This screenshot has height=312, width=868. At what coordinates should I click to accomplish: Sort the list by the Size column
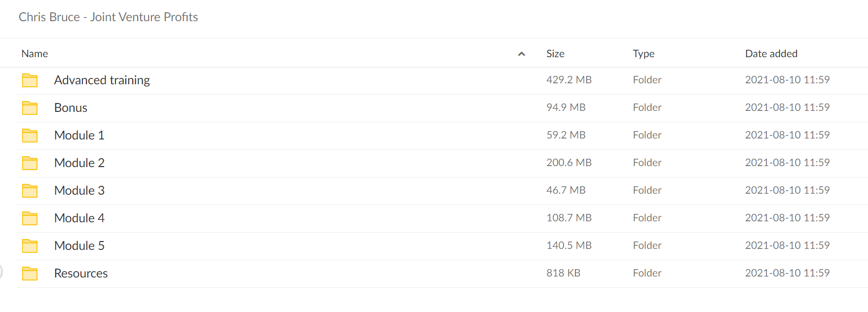[555, 54]
